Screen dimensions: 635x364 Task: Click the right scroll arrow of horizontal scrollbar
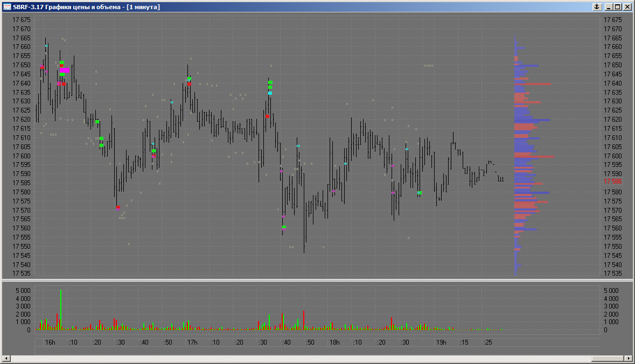coord(628,359)
